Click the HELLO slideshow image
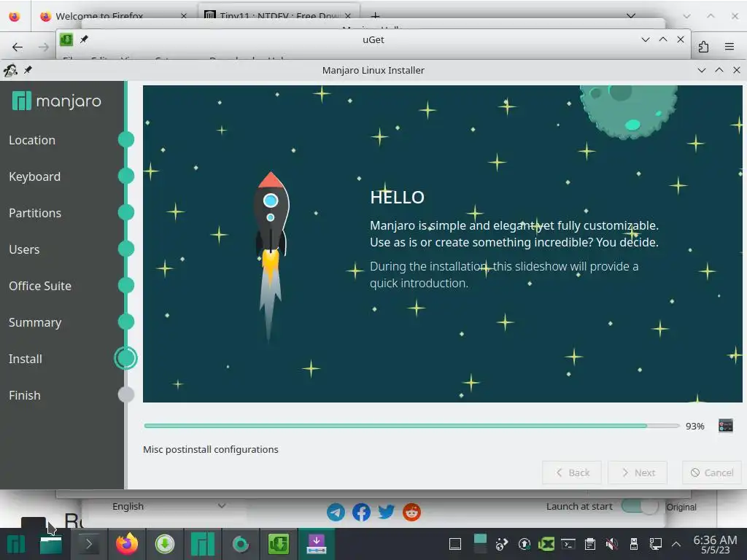This screenshot has height=560, width=747. (442, 244)
